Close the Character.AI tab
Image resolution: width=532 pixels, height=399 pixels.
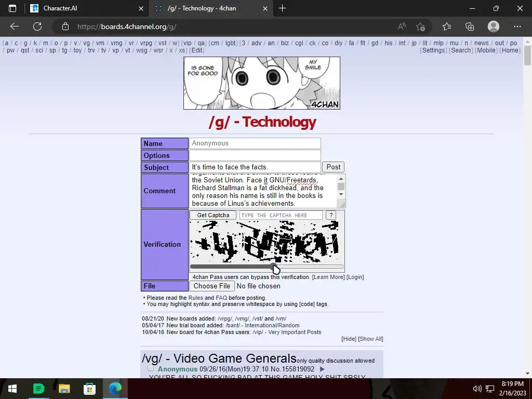point(141,8)
